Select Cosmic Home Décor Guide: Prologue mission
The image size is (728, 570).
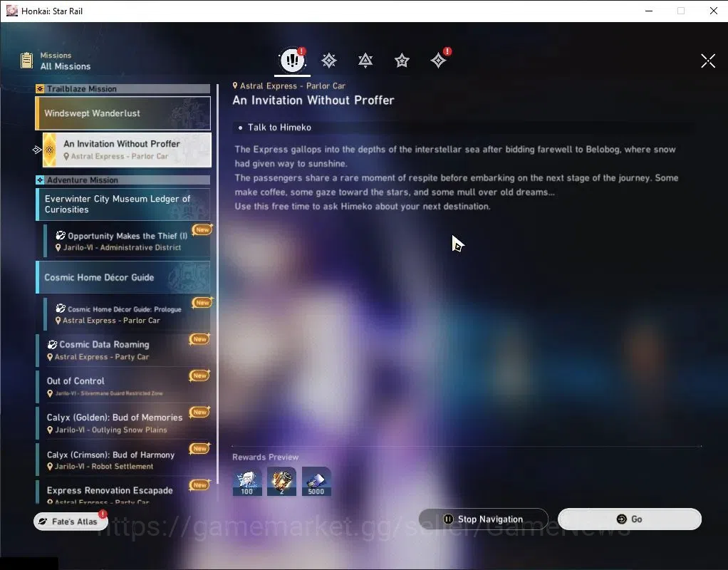point(128,314)
